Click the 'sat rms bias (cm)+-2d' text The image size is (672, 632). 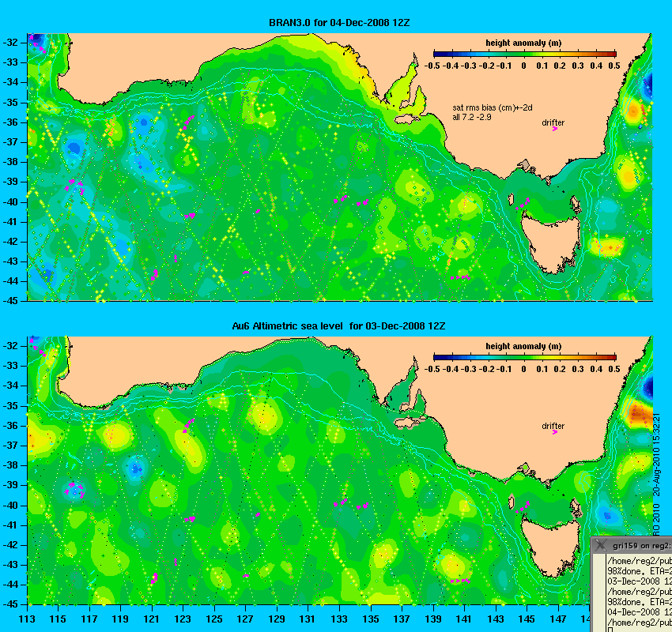493,108
